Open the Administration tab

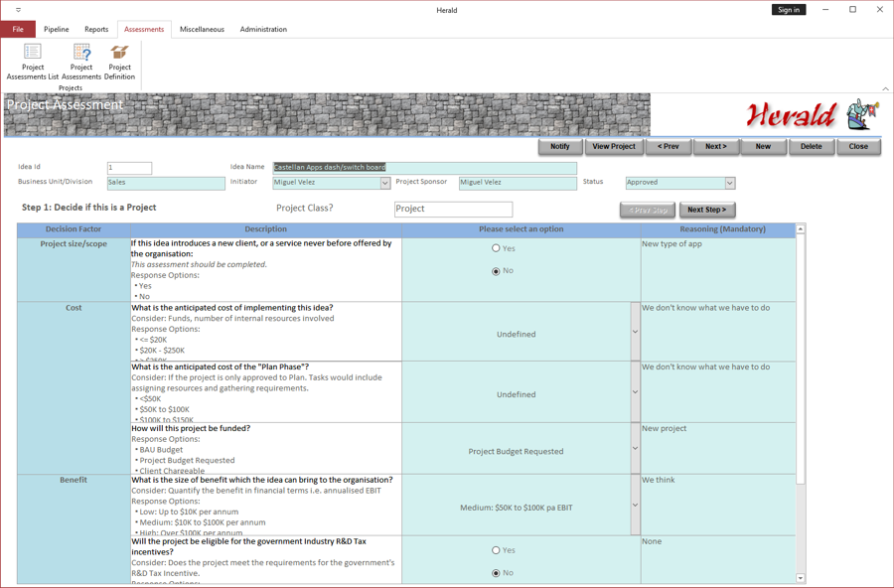pos(263,29)
